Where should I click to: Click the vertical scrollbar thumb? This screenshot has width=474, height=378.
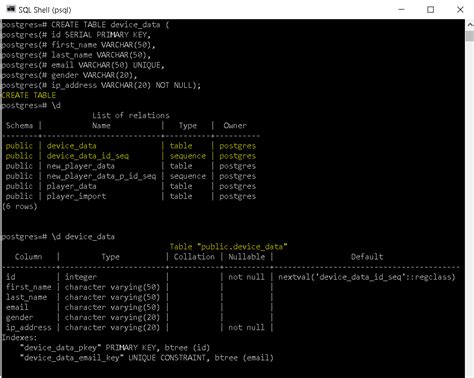(470, 36)
